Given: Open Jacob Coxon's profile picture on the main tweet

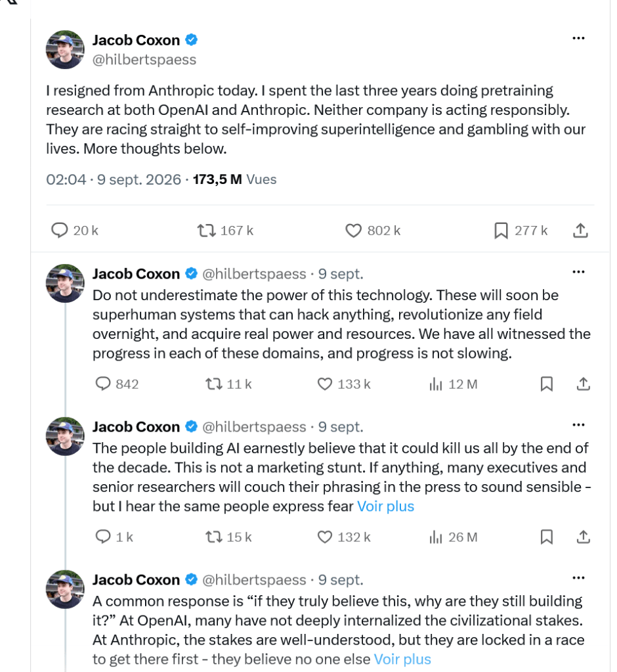Looking at the screenshot, I should click(65, 50).
